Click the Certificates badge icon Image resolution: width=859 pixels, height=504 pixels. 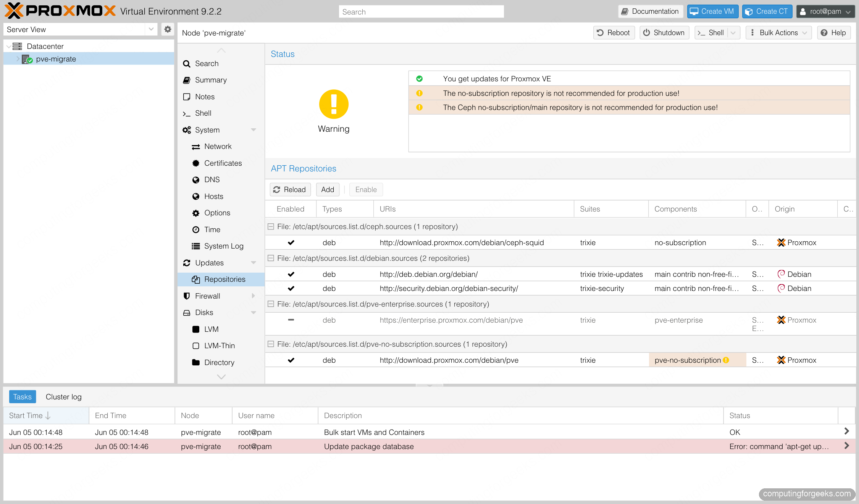pos(196,163)
